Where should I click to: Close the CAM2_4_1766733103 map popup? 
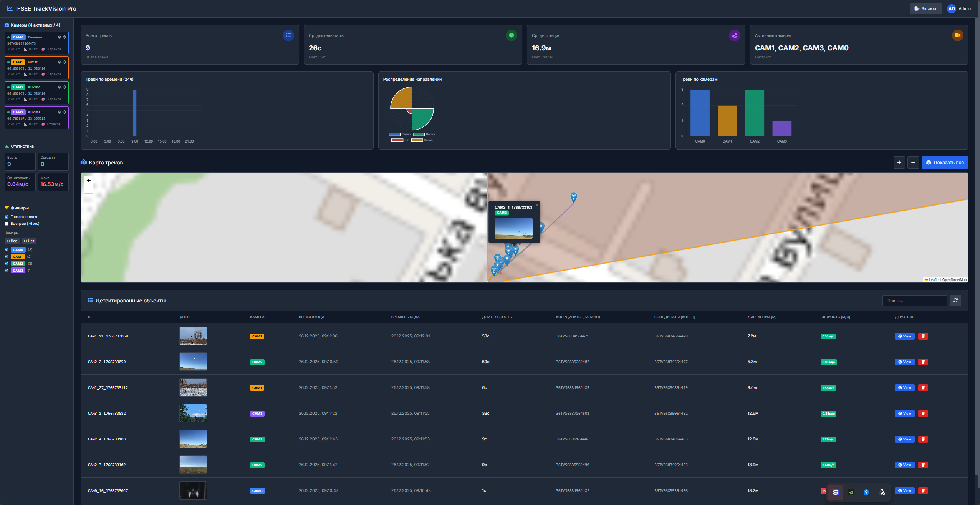click(x=537, y=205)
